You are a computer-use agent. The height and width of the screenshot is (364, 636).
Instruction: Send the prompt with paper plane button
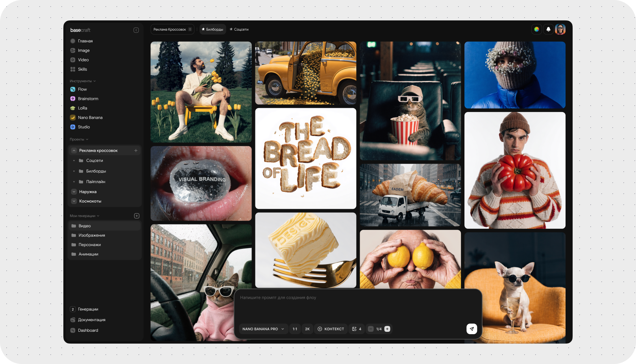tap(471, 329)
